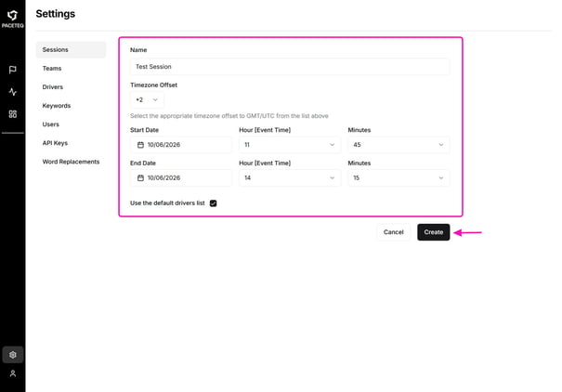Click the Create button
The height and width of the screenshot is (392, 562).
click(x=433, y=232)
